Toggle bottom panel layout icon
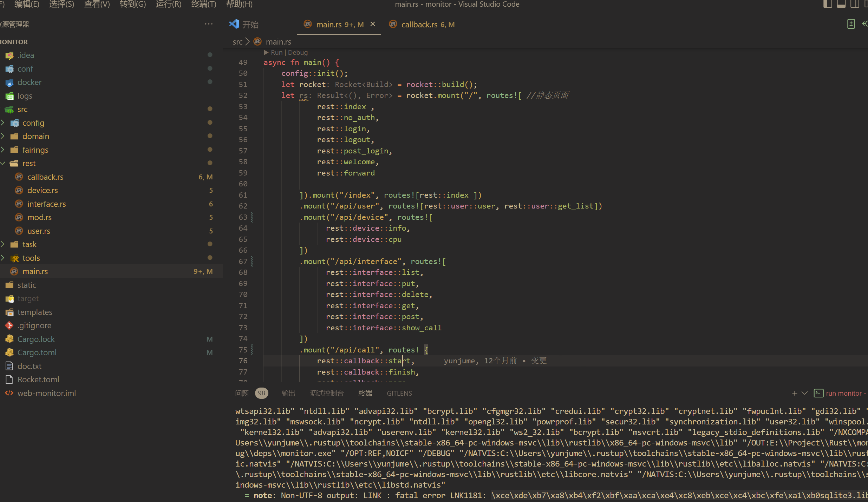 pyautogui.click(x=841, y=4)
